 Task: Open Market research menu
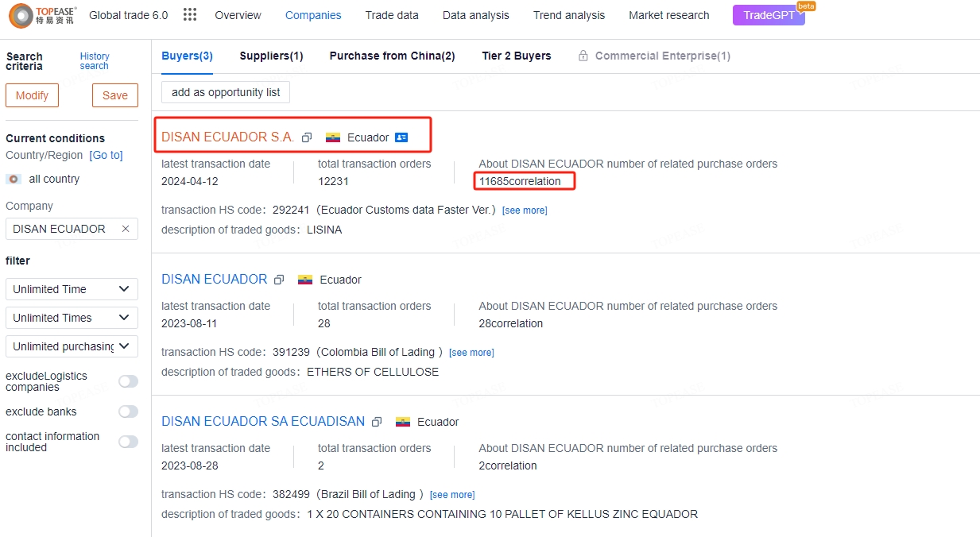tap(669, 15)
